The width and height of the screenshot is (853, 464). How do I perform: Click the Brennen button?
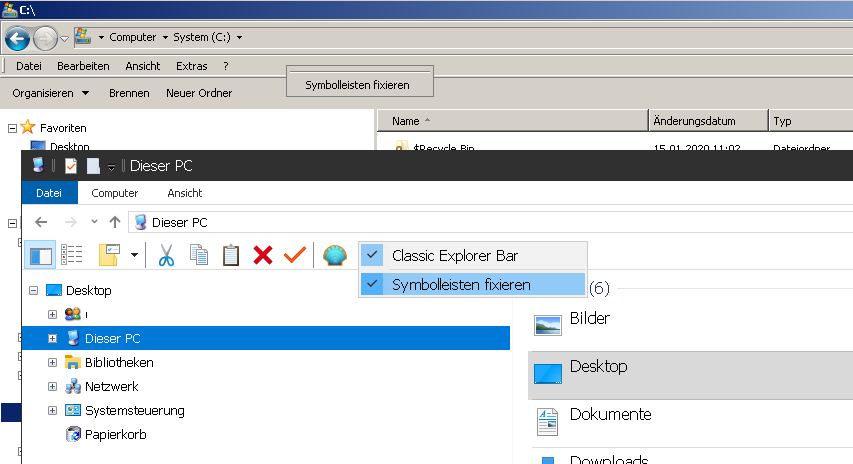tap(129, 93)
